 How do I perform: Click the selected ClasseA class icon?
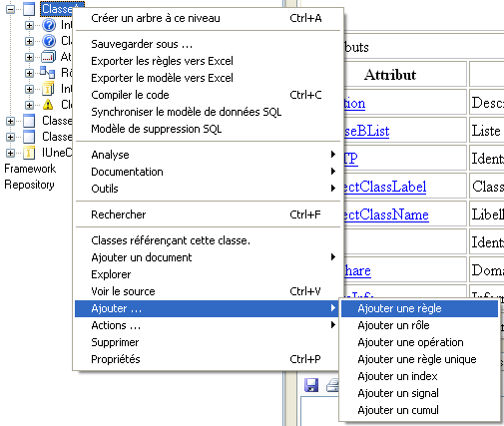[29, 9]
